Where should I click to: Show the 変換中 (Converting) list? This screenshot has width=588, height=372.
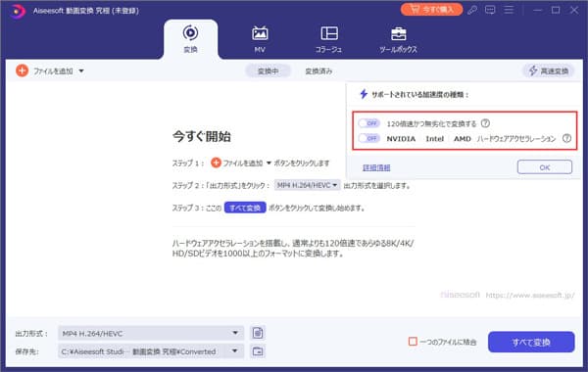[x=269, y=71]
